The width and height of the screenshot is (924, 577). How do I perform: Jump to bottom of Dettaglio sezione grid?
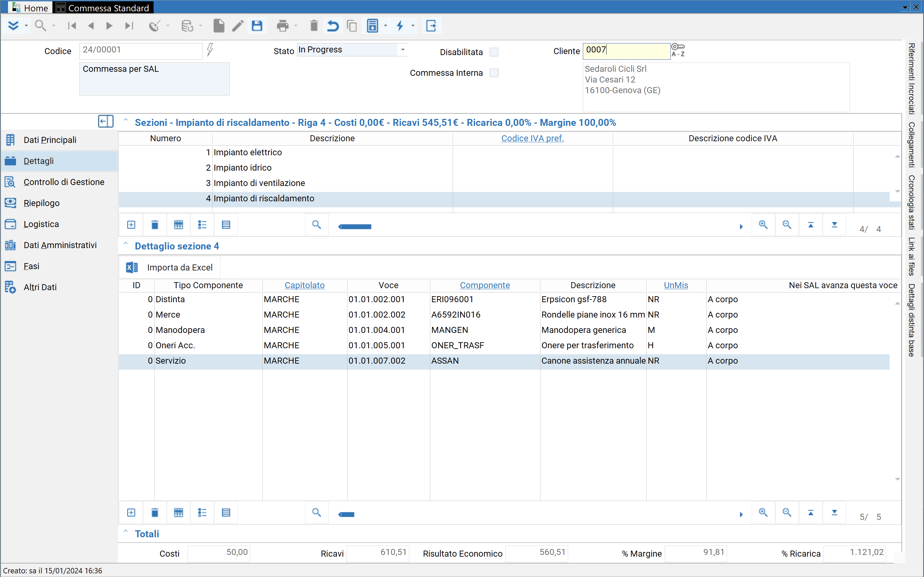coord(834,513)
